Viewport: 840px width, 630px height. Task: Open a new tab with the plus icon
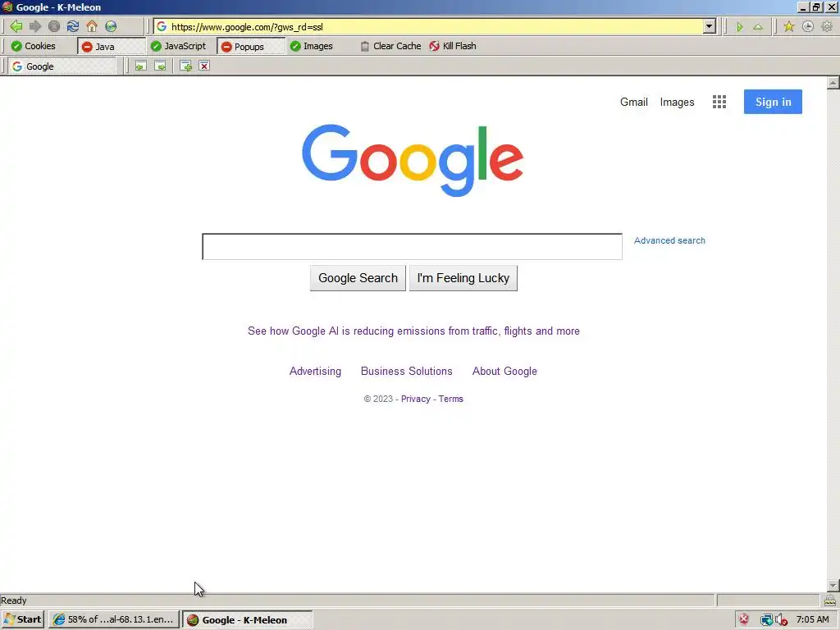[x=185, y=66]
